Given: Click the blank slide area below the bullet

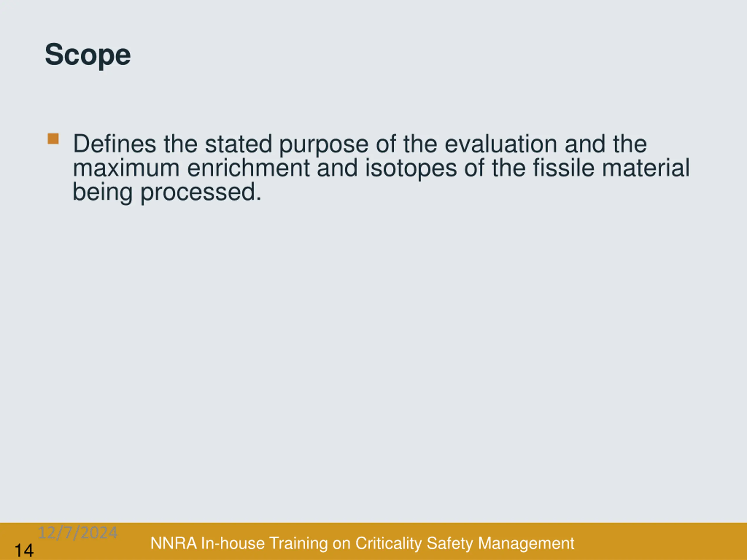Looking at the screenshot, I should tap(373, 354).
